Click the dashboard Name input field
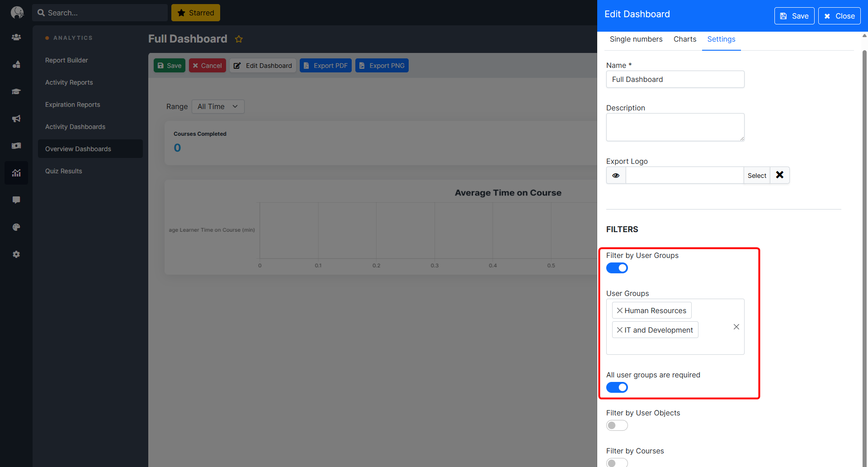Viewport: 868px width, 467px height. [675, 80]
